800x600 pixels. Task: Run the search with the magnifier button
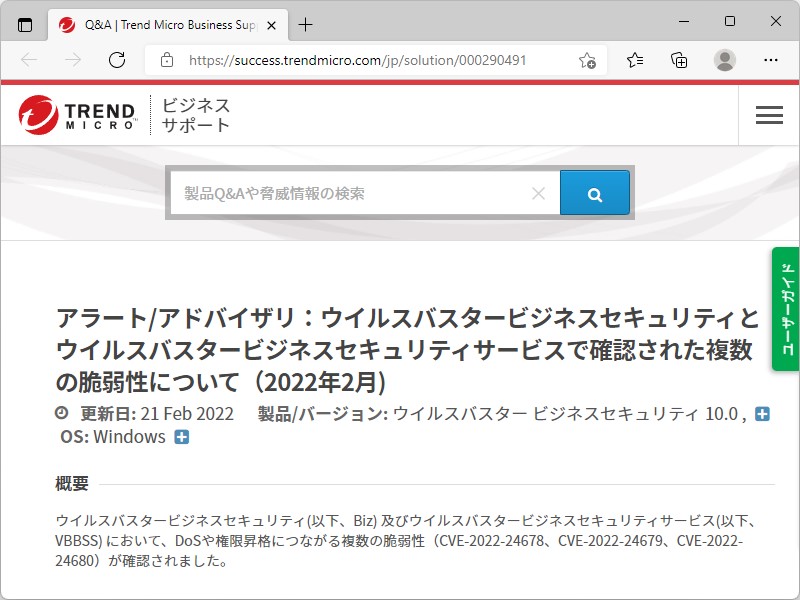click(595, 192)
